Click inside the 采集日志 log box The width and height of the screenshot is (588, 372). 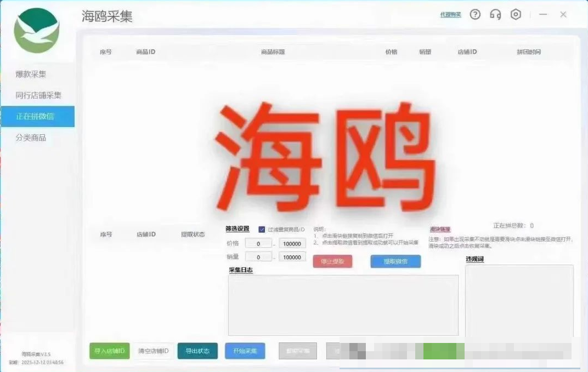coord(343,305)
